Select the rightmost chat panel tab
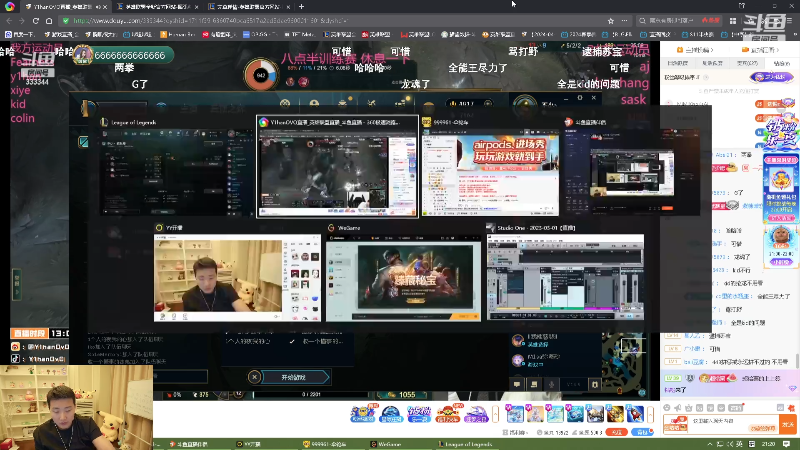The height and width of the screenshot is (450, 800). pyautogui.click(x=781, y=63)
